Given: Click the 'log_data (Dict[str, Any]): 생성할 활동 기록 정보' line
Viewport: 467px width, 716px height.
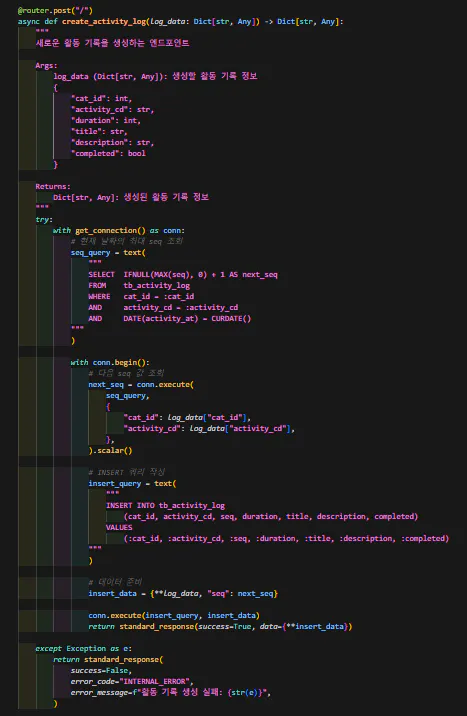Looking at the screenshot, I should tap(155, 76).
